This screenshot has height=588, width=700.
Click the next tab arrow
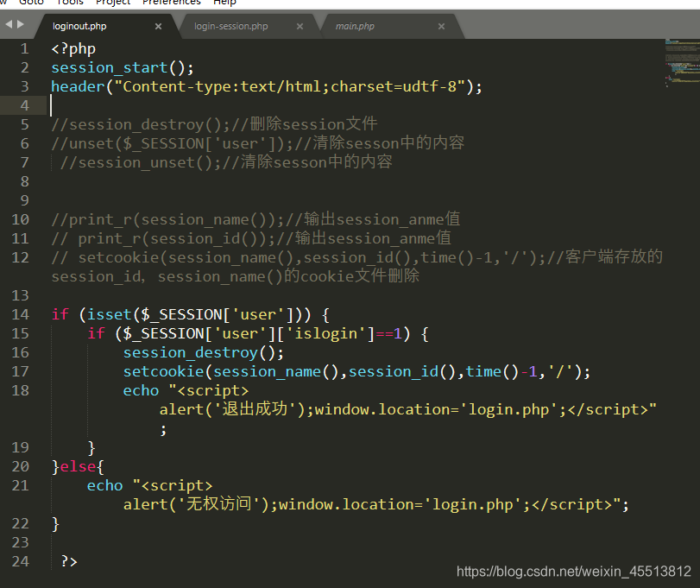pyautogui.click(x=20, y=24)
